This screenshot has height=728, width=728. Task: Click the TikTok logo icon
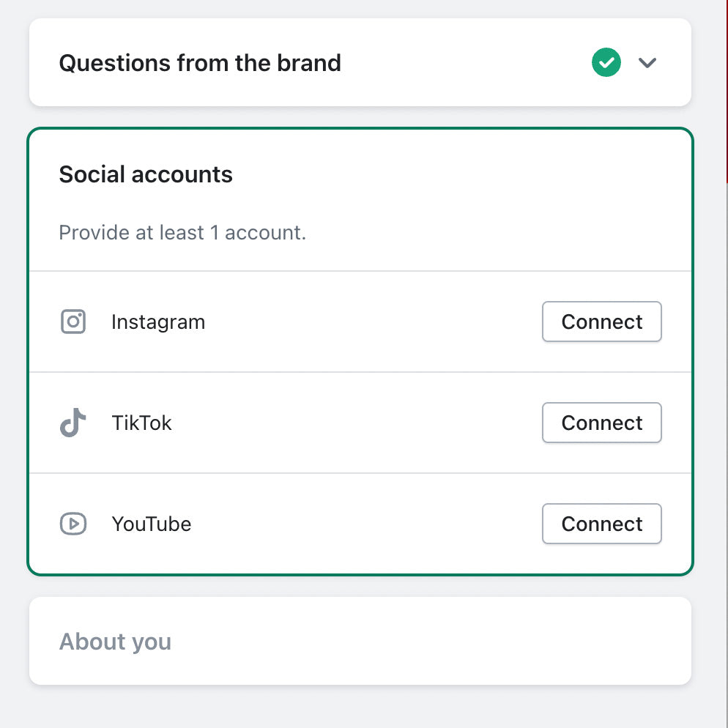point(73,423)
